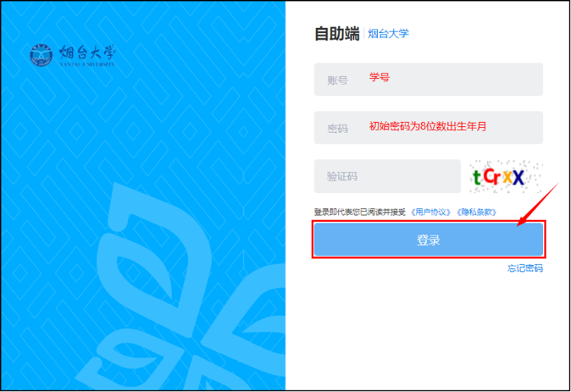Click the YANTAI UNIVERSITY English text under the logo
Viewport: 571px width, 392px height.
coord(85,65)
